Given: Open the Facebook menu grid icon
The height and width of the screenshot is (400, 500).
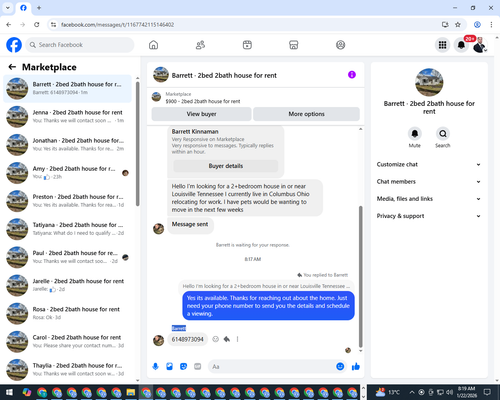Looking at the screenshot, I should click(442, 45).
